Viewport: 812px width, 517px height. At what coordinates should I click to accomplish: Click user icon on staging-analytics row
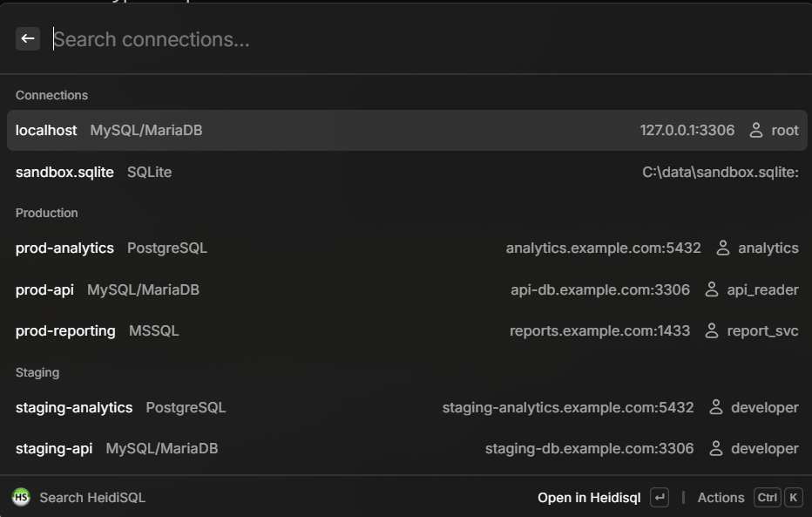click(715, 408)
